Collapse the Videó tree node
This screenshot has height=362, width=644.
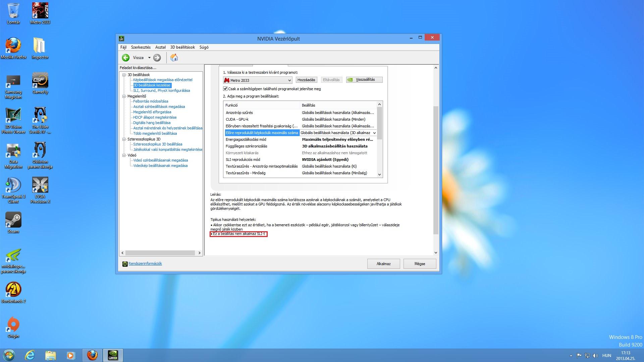[x=124, y=155]
